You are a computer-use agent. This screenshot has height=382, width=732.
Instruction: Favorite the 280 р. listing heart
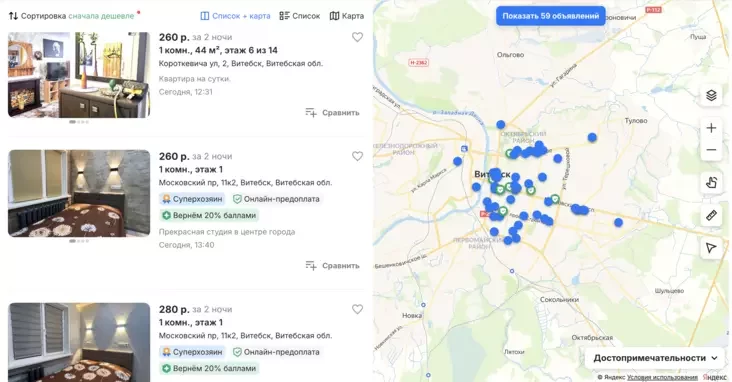click(x=357, y=309)
